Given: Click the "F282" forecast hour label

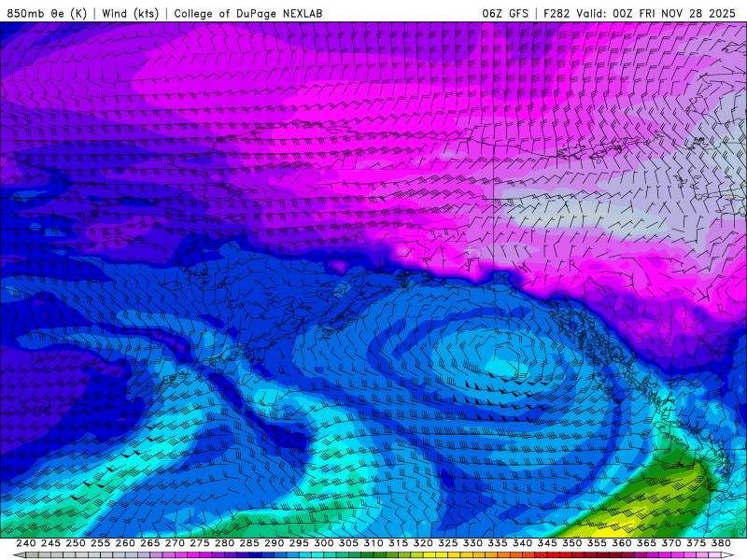Looking at the screenshot, I should [x=557, y=13].
